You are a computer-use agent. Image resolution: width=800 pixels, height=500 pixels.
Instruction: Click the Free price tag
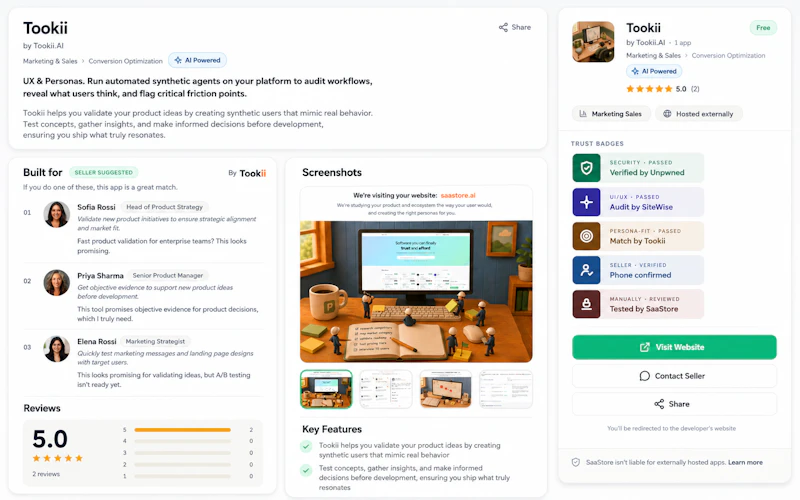click(763, 28)
